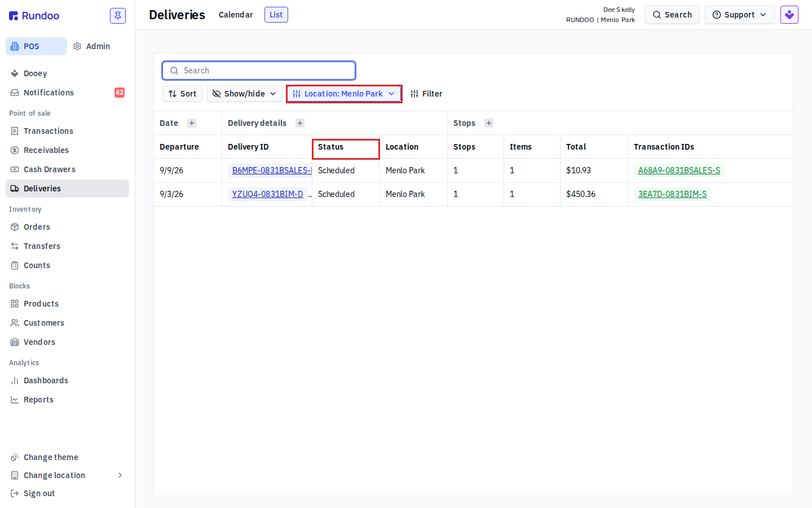Viewport: 812px width, 508px height.
Task: Click the 9/9/26 departure cell
Action: tap(188, 170)
